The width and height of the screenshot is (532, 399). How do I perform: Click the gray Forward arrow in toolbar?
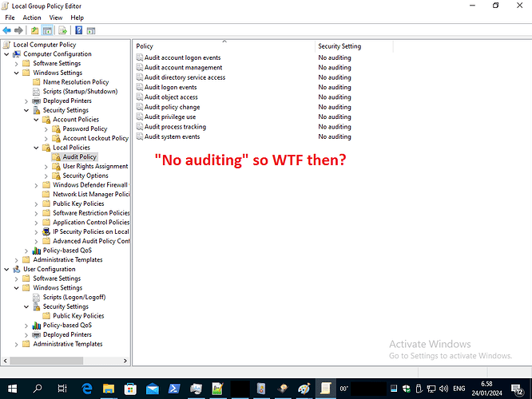[18, 30]
